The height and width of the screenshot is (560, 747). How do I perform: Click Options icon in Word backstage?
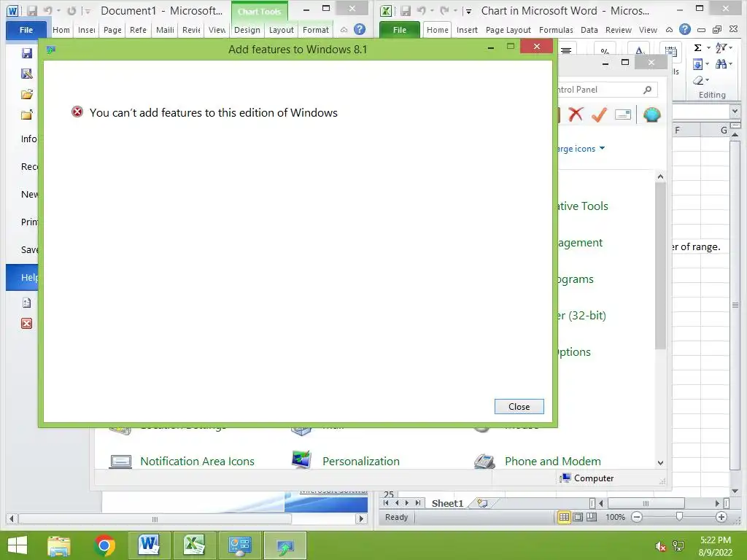(x=27, y=303)
